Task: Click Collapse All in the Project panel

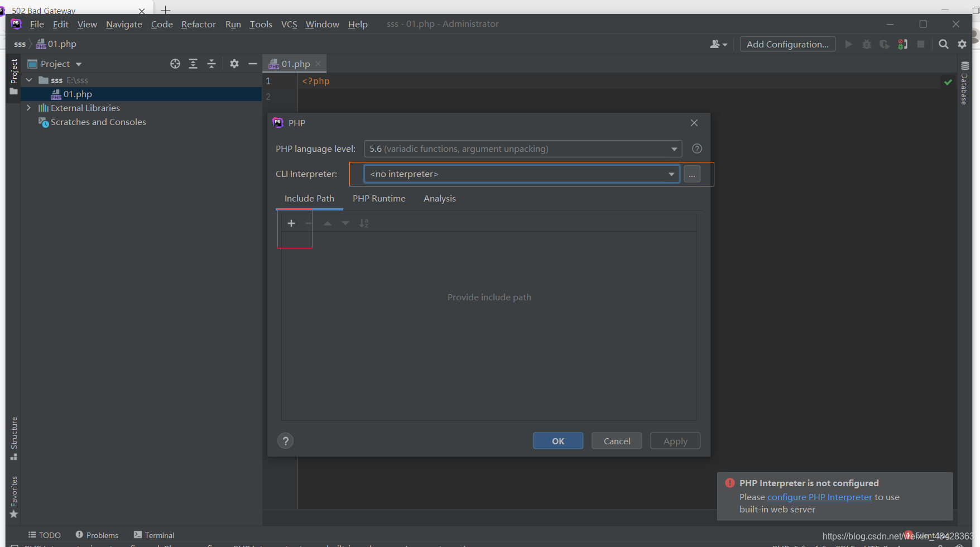Action: [212, 64]
